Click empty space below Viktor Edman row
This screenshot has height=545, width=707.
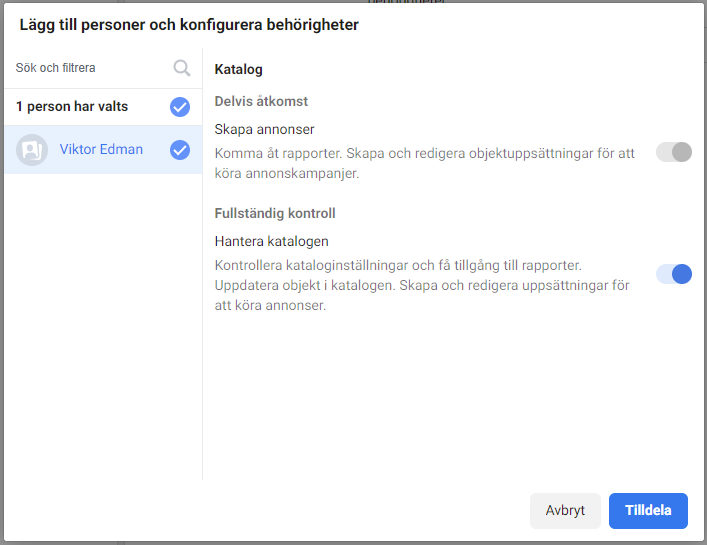(x=103, y=325)
